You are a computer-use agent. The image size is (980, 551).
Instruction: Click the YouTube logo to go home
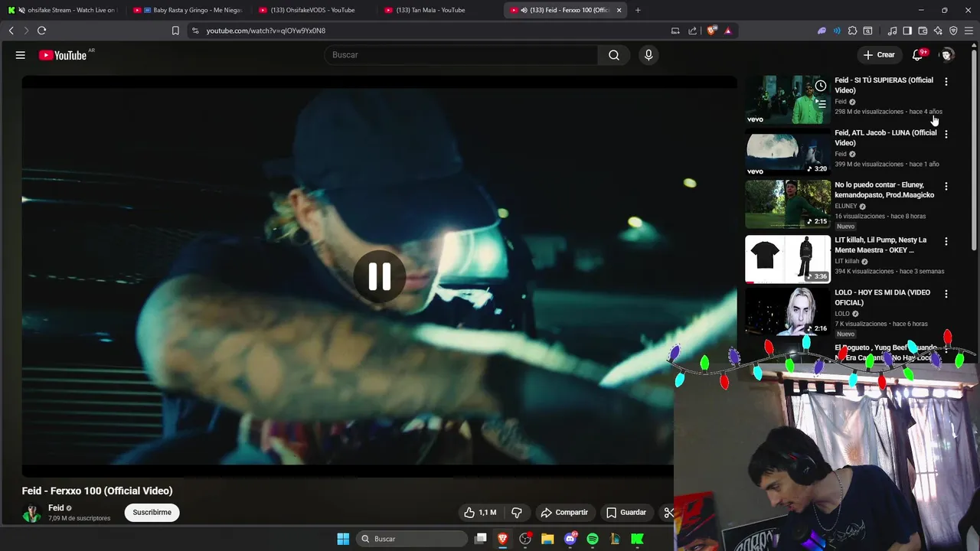[63, 55]
